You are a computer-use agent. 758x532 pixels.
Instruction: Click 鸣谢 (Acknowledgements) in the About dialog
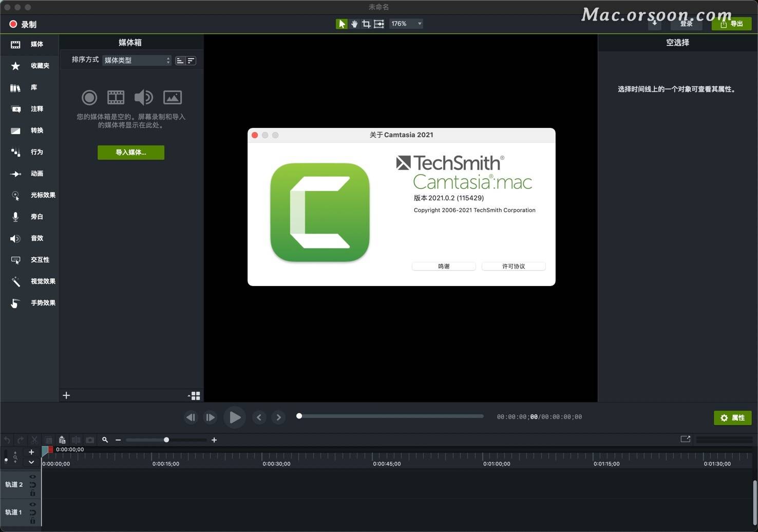pos(444,266)
